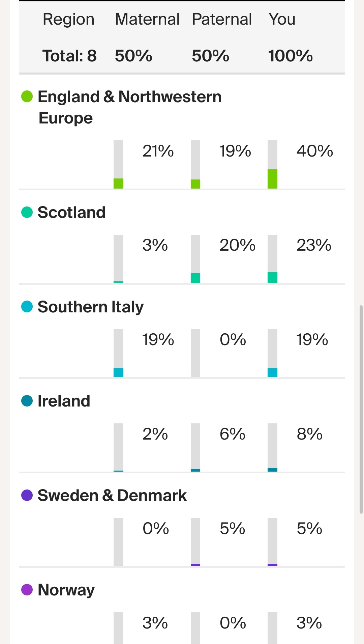Image resolution: width=364 pixels, height=644 pixels.
Task: Click the cyan Southern Italy color dot
Action: [27, 307]
